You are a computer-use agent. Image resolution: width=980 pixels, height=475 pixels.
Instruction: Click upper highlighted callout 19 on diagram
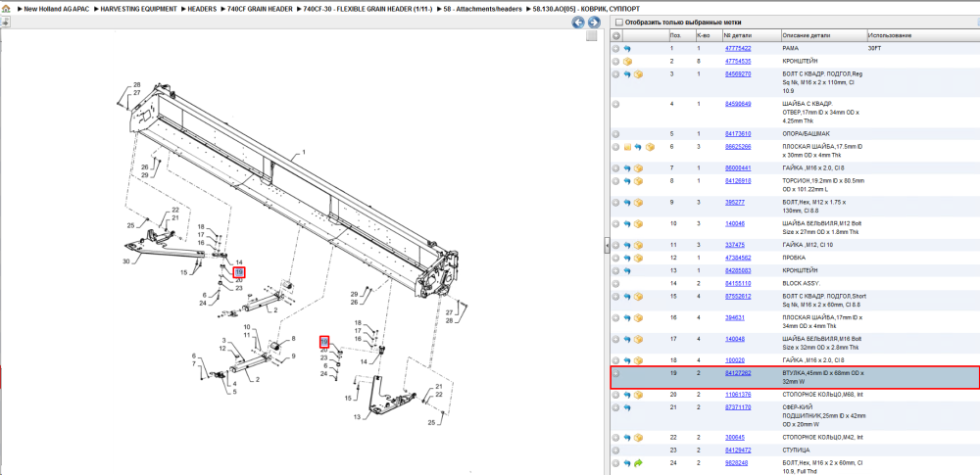pyautogui.click(x=239, y=272)
